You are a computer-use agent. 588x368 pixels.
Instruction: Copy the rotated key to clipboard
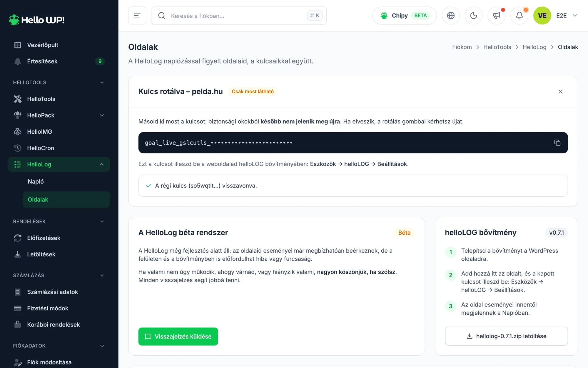pos(557,143)
